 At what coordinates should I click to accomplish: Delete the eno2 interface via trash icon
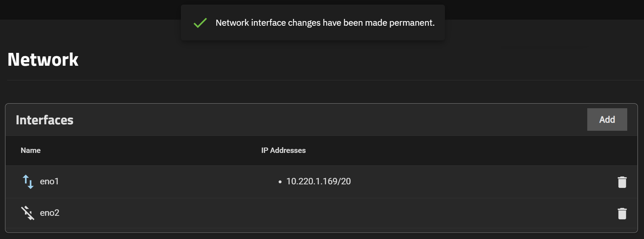(x=622, y=213)
